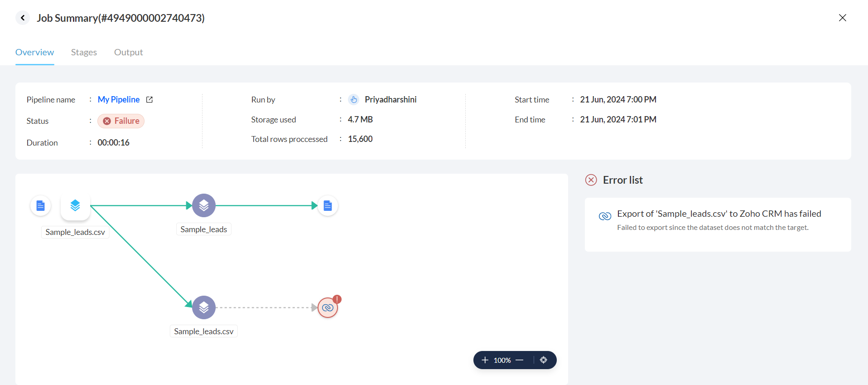
Task: Open the Output tab
Action: tap(128, 52)
